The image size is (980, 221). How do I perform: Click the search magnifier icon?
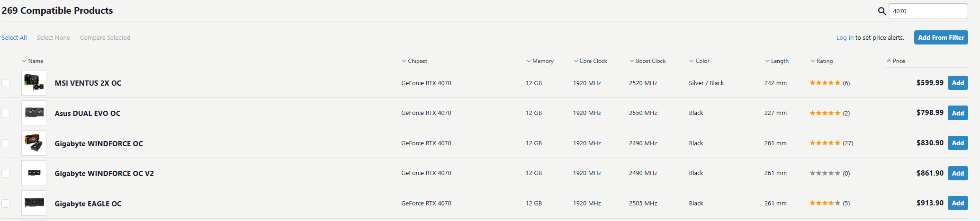pos(881,11)
